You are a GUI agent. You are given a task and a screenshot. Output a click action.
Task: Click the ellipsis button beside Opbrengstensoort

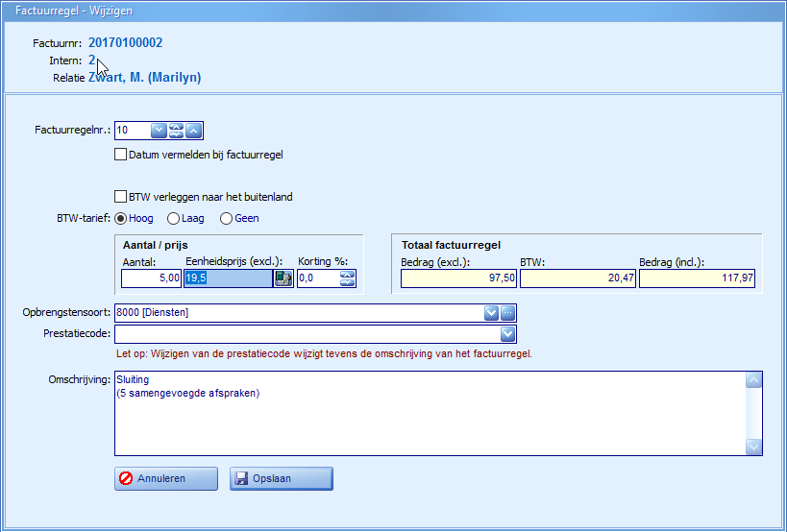coord(508,312)
